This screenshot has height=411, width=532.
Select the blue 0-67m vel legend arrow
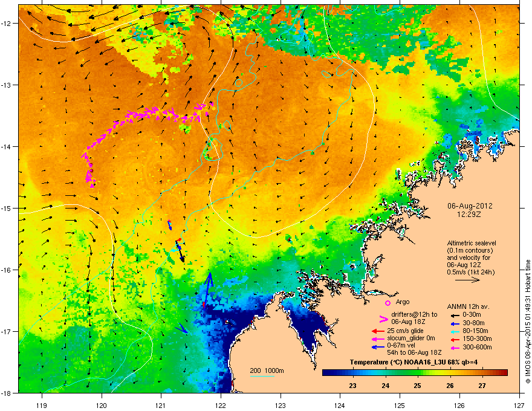(378, 347)
